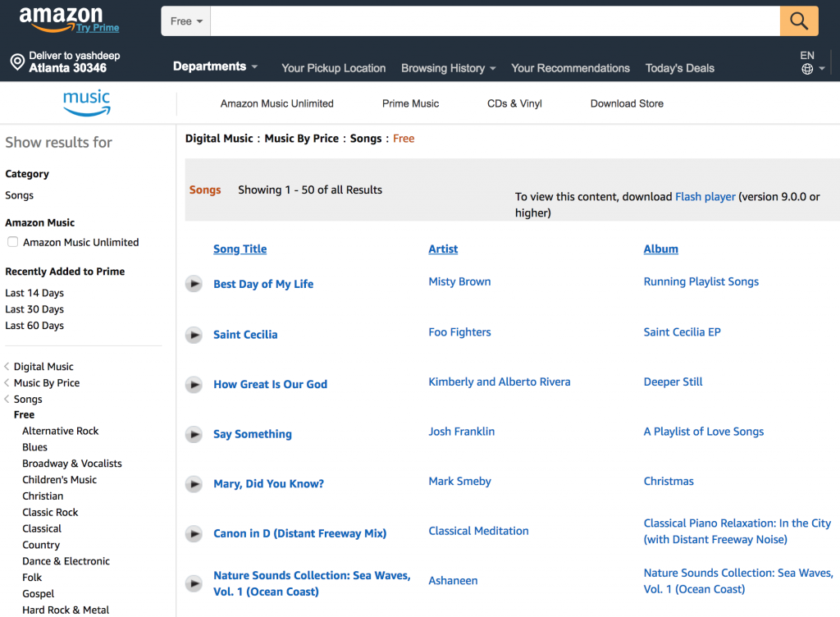This screenshot has width=840, height=617.
Task: Filter by Last 14 Days
Action: coord(34,293)
